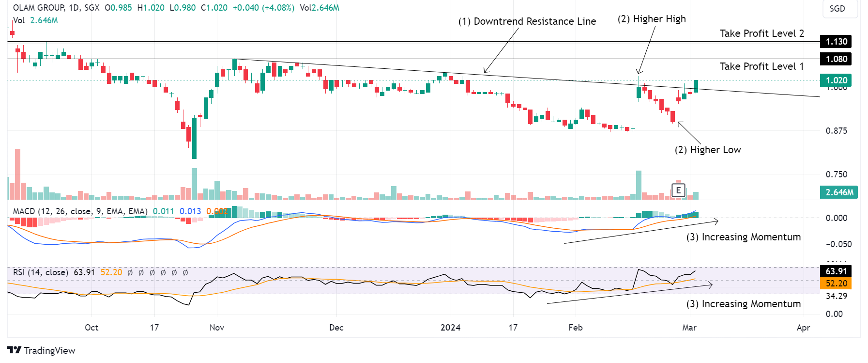Click the 1D interval in chart header
Screen dimensions: 868x363
pos(74,8)
